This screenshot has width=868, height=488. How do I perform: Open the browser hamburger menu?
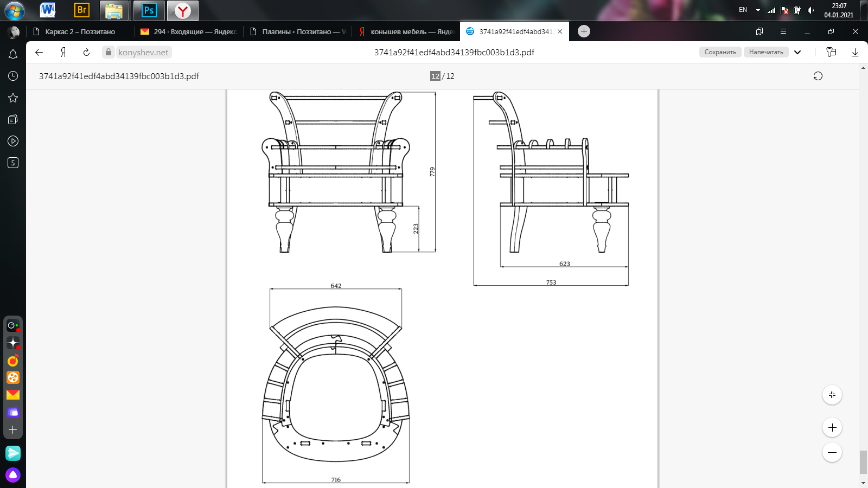pyautogui.click(x=783, y=31)
